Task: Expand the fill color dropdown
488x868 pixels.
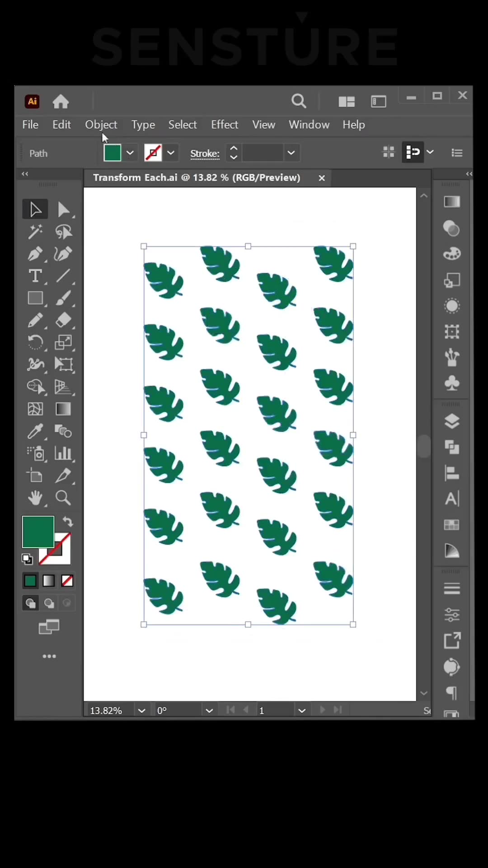Action: coord(130,153)
